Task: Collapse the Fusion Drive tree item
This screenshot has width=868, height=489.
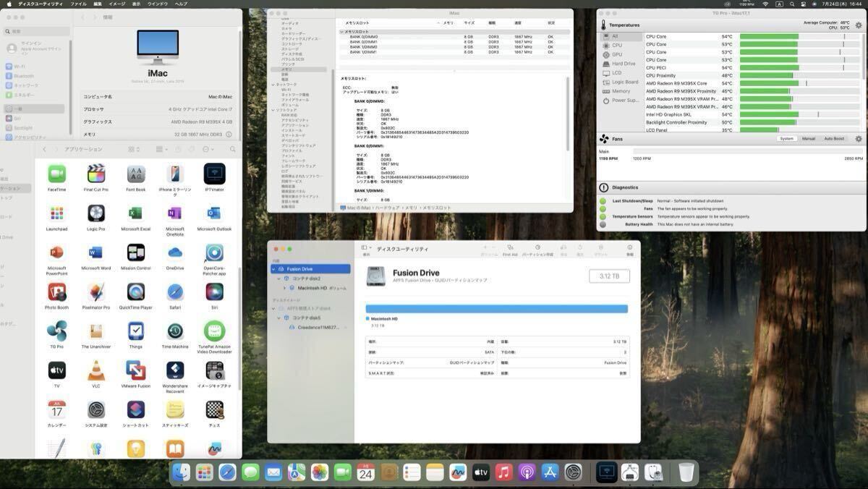Action: tap(274, 268)
